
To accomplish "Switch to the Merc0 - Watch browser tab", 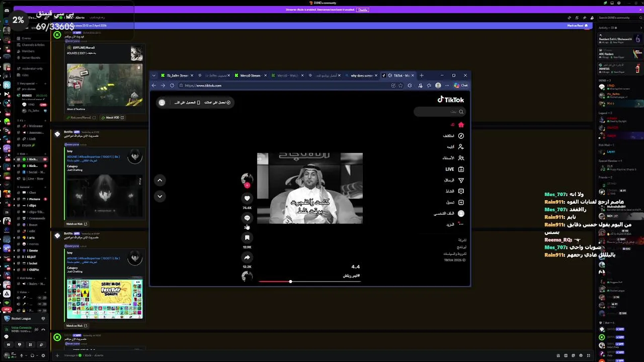I will tap(287, 75).
